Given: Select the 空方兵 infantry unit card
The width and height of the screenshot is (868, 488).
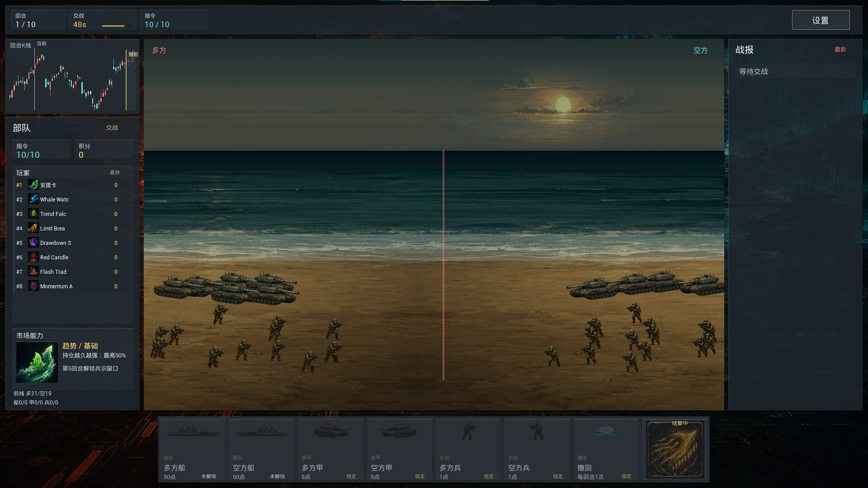Looking at the screenshot, I should [x=537, y=450].
